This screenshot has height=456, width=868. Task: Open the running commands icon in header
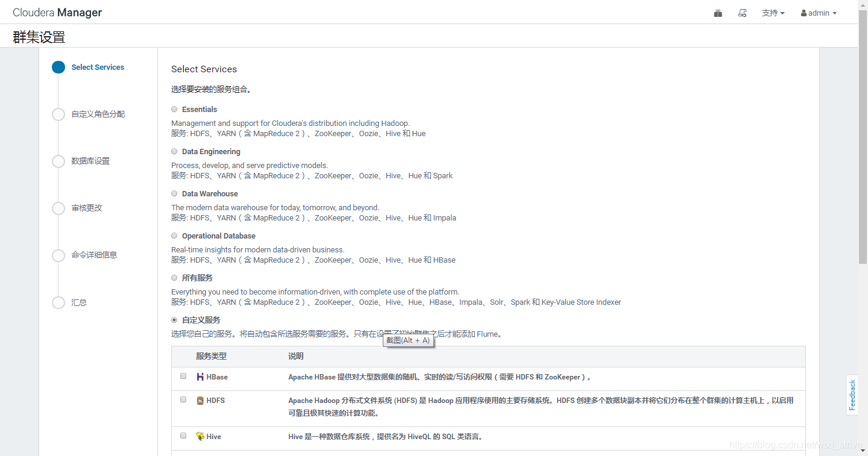coord(743,13)
